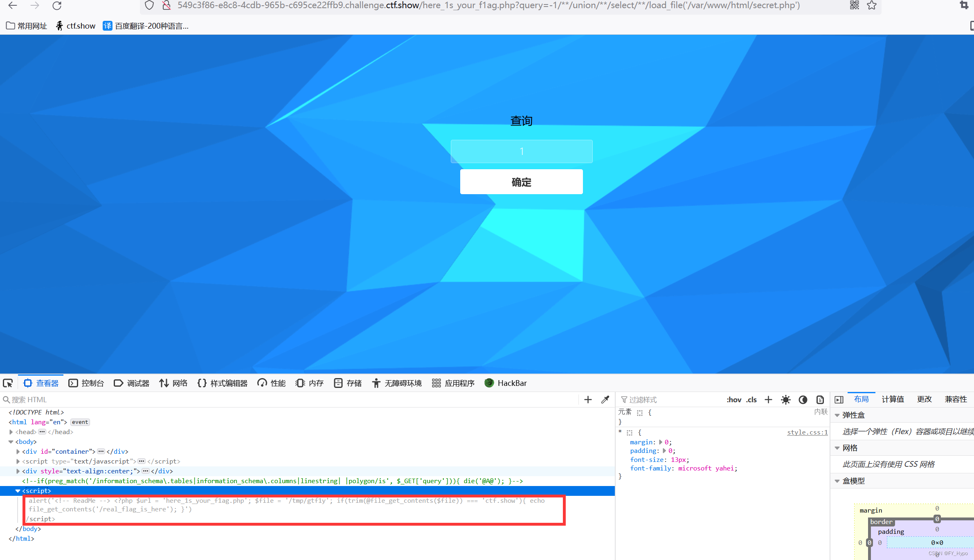
Task: Switch to the 更改 changes tab
Action: point(925,399)
